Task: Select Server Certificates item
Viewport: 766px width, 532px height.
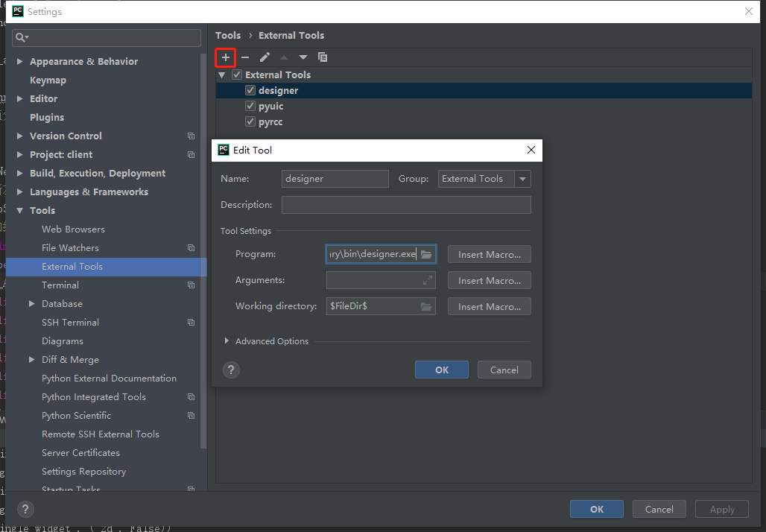Action: point(80,453)
